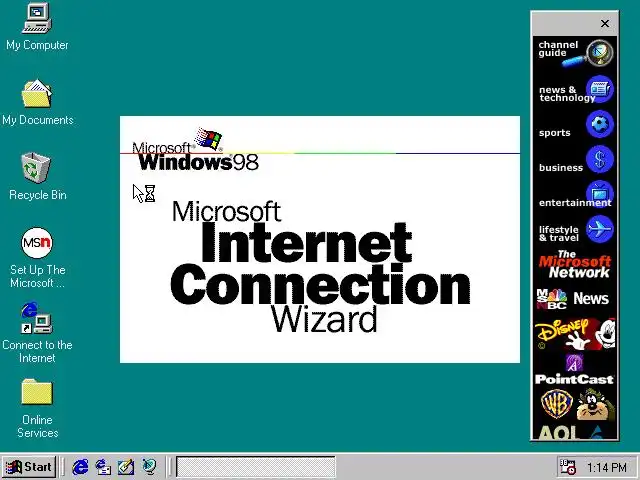
Task: Open the Warner Bros channel
Action: tap(575, 405)
